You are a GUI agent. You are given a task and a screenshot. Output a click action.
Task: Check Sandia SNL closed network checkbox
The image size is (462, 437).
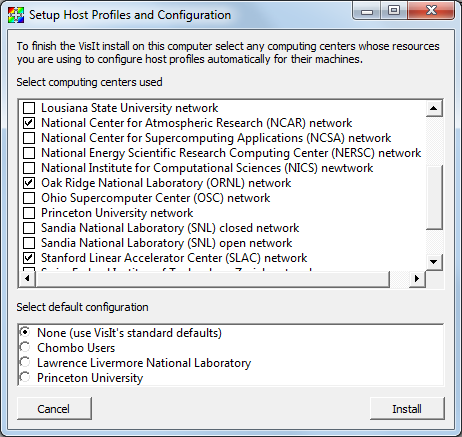pos(29,228)
